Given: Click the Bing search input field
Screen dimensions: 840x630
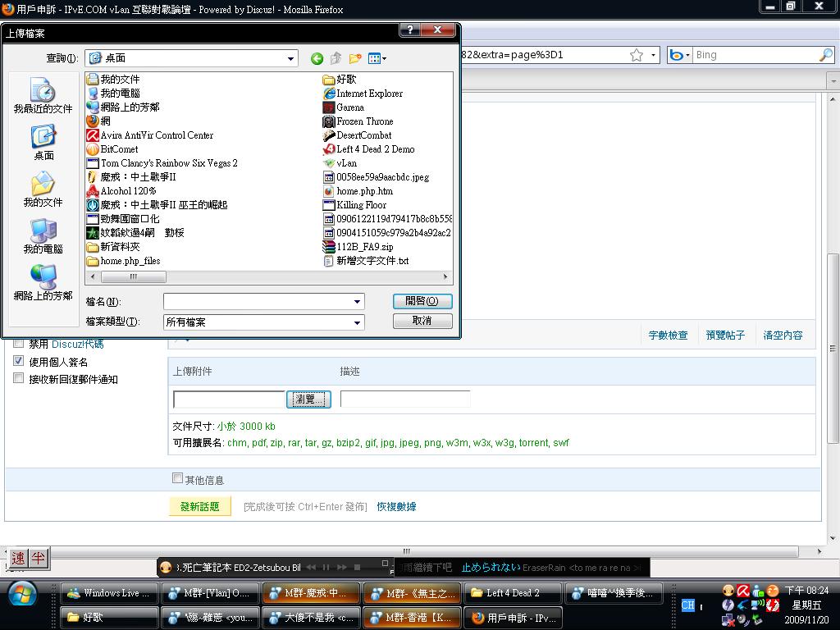Looking at the screenshot, I should tap(756, 55).
